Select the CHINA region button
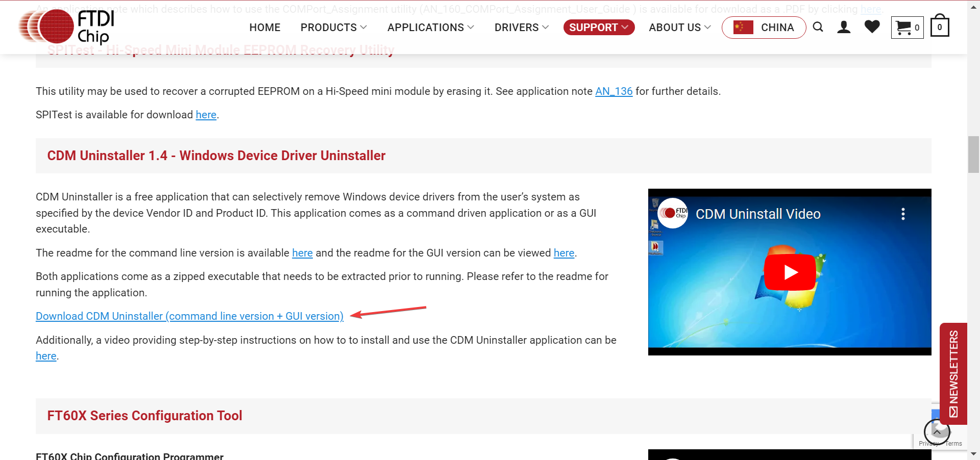Viewport: 980px width, 460px height. tap(764, 28)
